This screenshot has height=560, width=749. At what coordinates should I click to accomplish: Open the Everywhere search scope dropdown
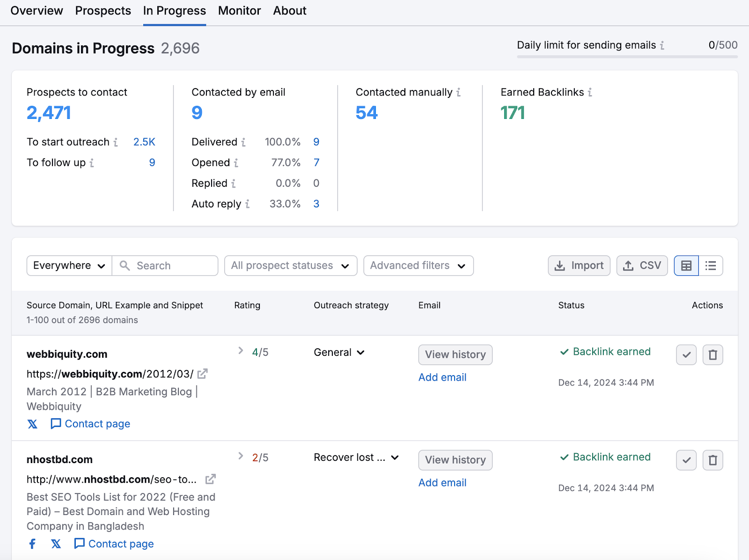pos(69,266)
